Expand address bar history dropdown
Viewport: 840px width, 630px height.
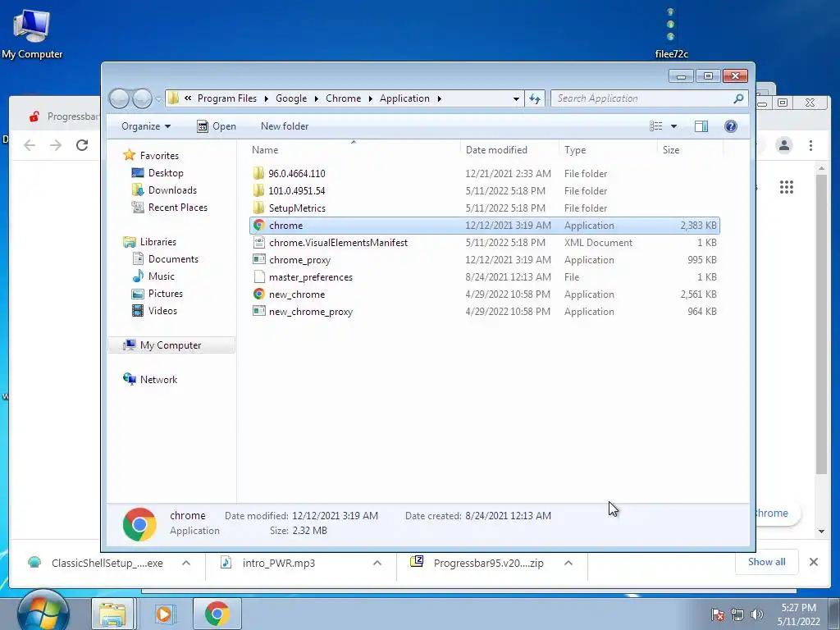click(516, 99)
